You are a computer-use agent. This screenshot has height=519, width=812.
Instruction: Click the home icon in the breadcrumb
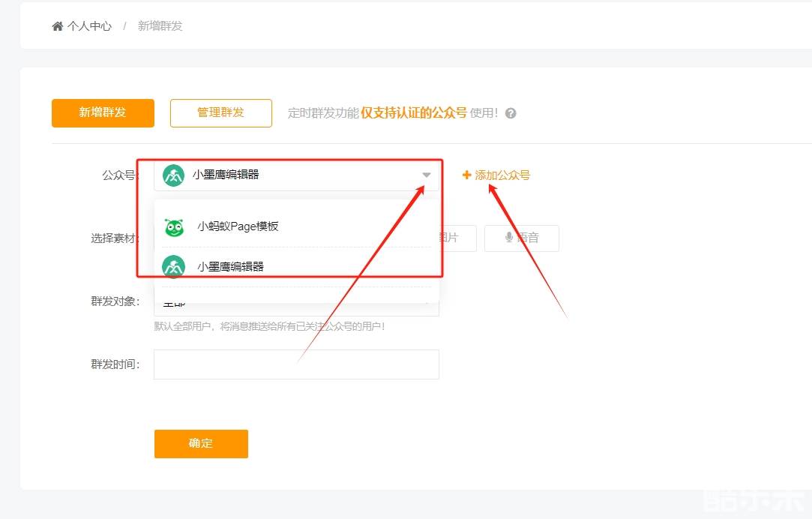(x=58, y=26)
